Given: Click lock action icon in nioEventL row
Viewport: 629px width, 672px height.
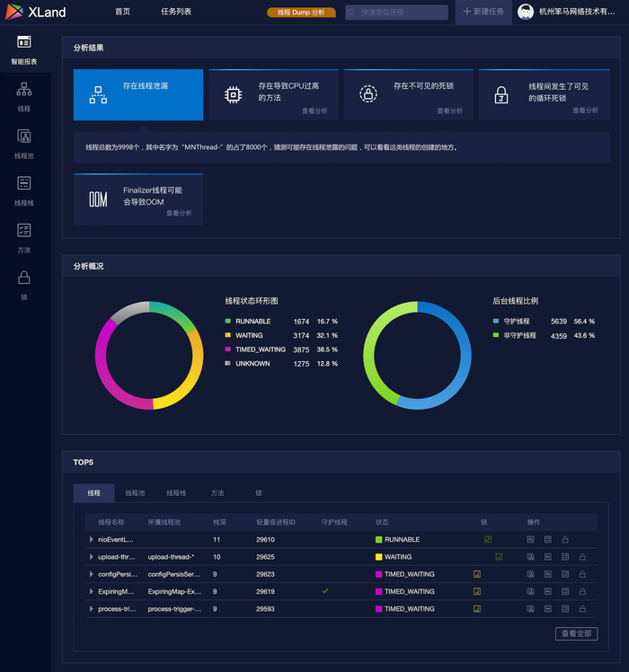Looking at the screenshot, I should (565, 540).
